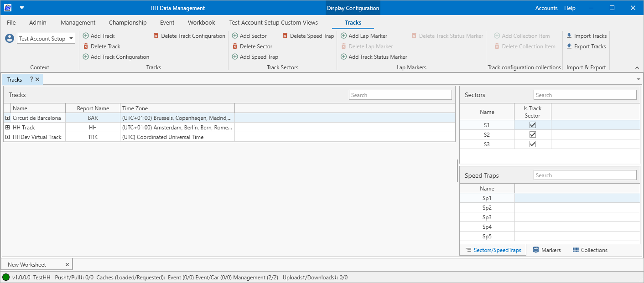Viewport: 644px width, 283px height.
Task: Click the Add Track icon
Action: click(86, 36)
